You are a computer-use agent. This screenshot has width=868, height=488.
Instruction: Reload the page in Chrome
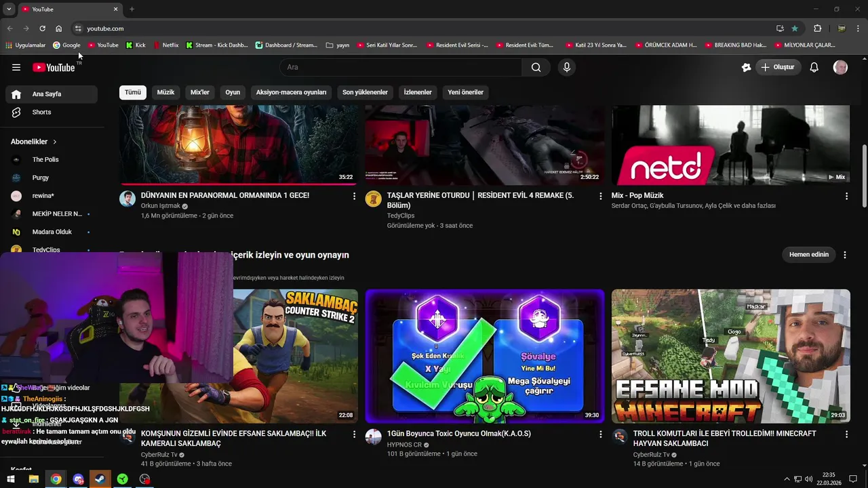pyautogui.click(x=42, y=28)
